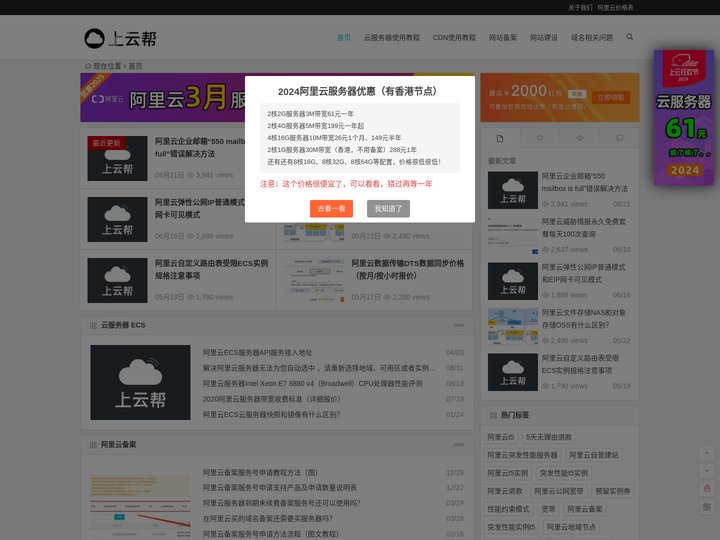Open the orange 2000 红包 banner
Image resolution: width=720 pixels, height=540 pixels.
560,97
